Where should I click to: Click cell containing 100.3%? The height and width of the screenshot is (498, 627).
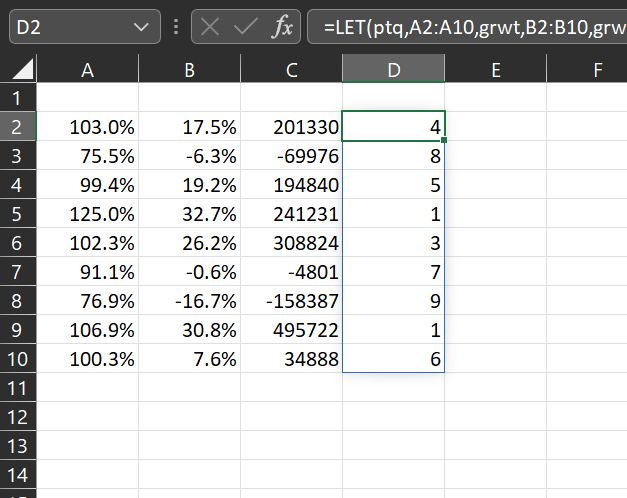(x=88, y=358)
